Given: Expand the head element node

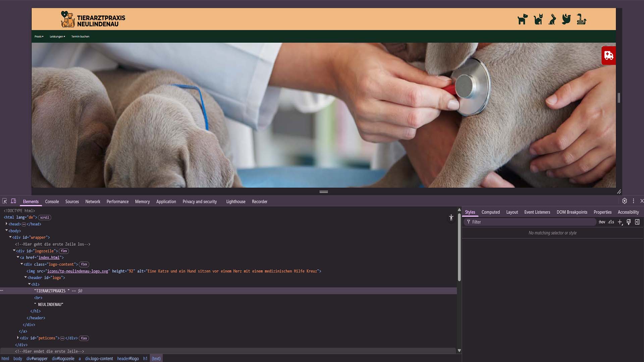Looking at the screenshot, I should click(x=6, y=224).
